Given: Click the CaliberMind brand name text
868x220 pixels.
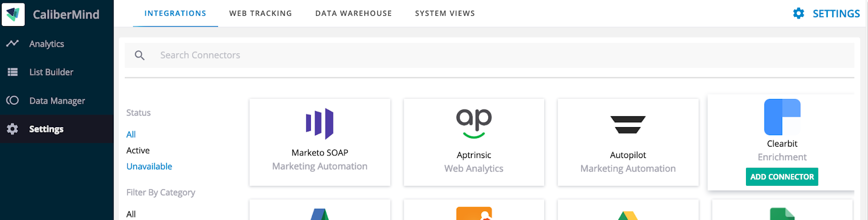Looking at the screenshot, I should [66, 15].
